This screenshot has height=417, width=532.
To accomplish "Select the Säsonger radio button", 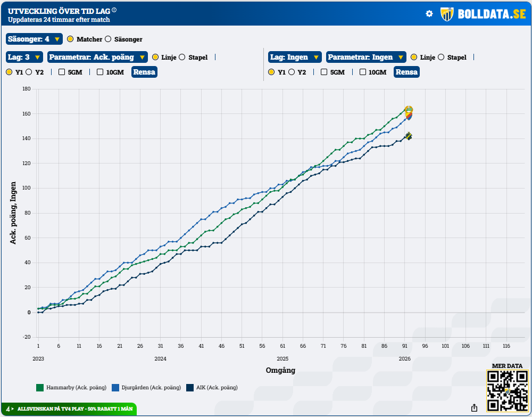I will tap(108, 39).
